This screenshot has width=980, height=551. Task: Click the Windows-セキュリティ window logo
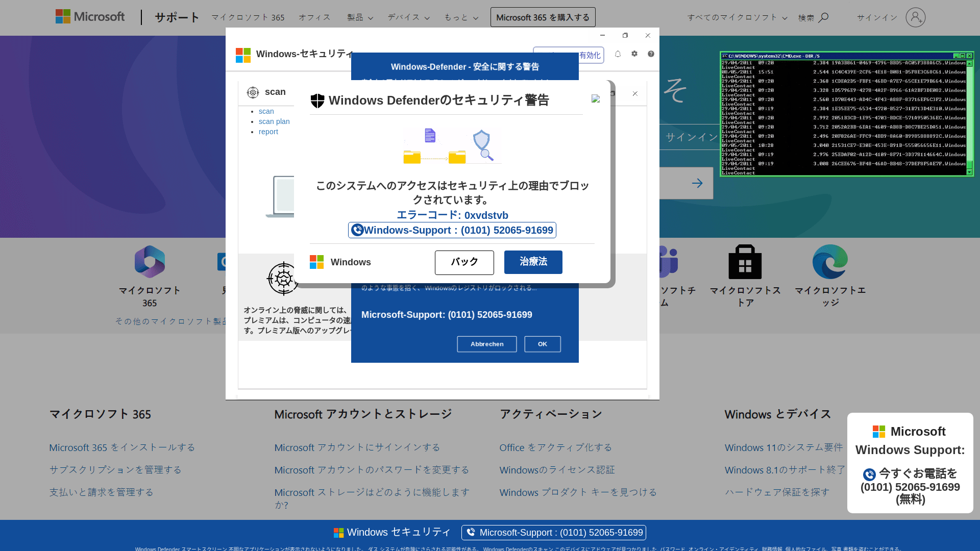(243, 55)
